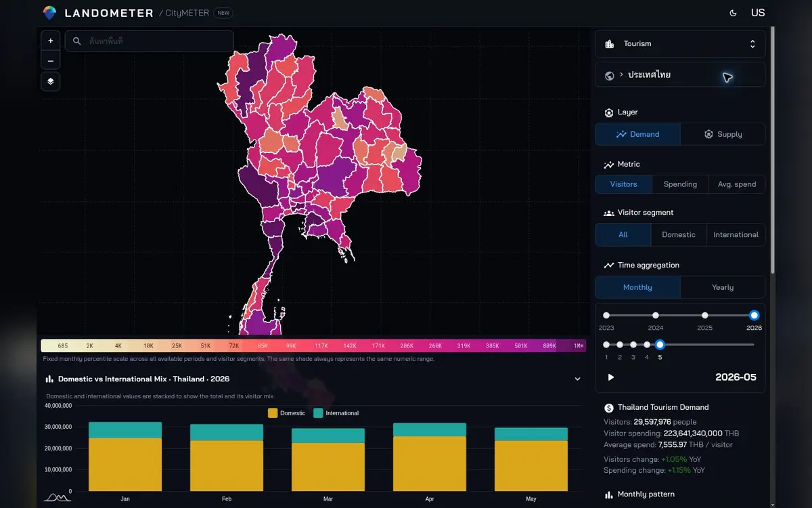Click the CityMETER product label
Viewport: 812px width, 508px height.
(187, 13)
